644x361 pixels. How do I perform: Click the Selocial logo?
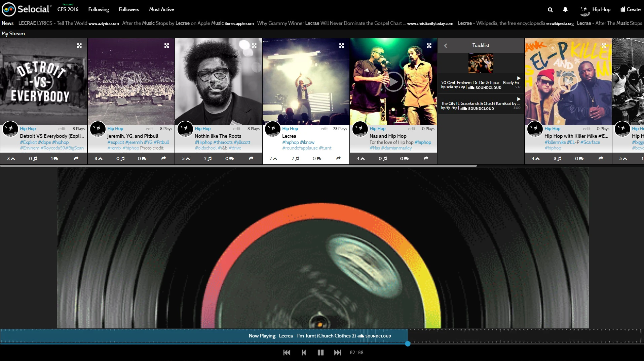point(27,9)
